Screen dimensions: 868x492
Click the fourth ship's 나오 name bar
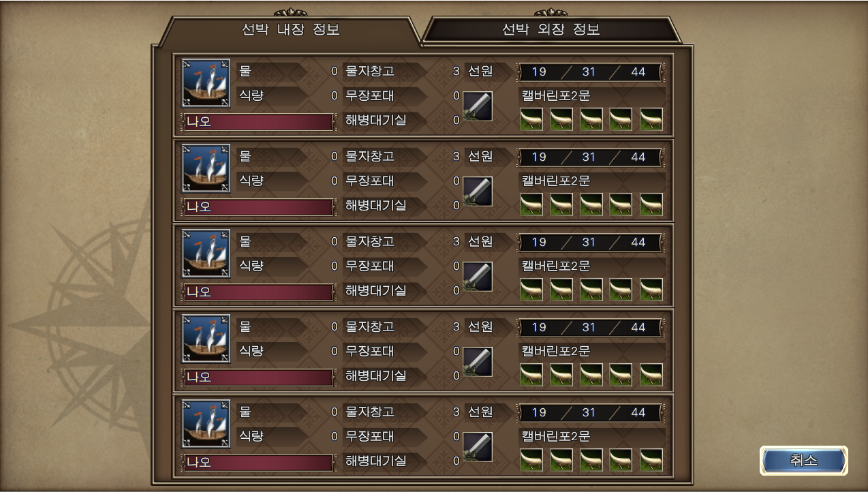(x=259, y=377)
